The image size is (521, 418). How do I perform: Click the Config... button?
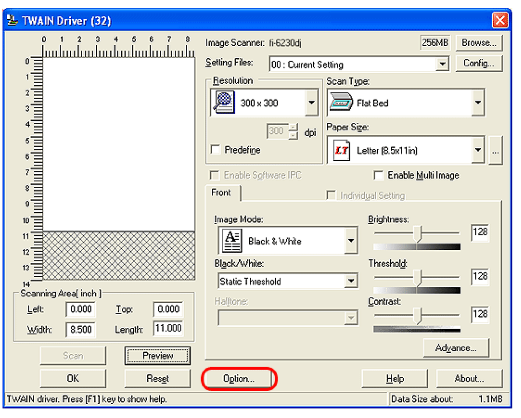pyautogui.click(x=479, y=63)
